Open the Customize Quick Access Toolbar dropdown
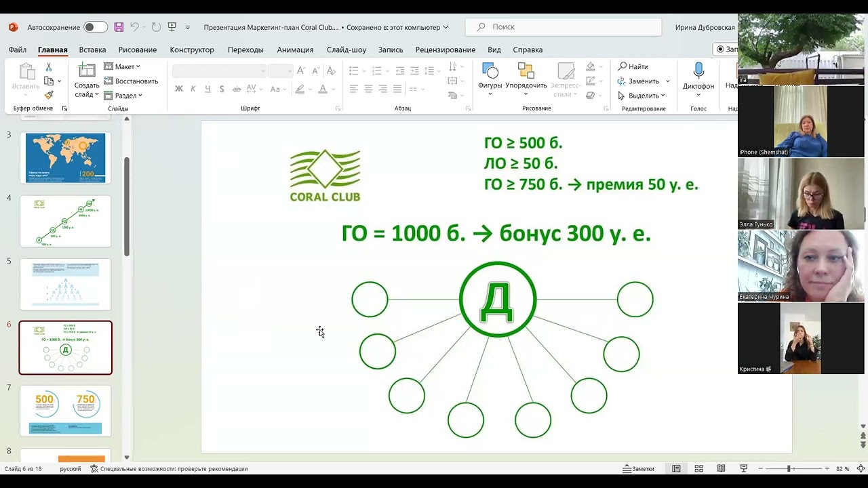 pos(188,27)
